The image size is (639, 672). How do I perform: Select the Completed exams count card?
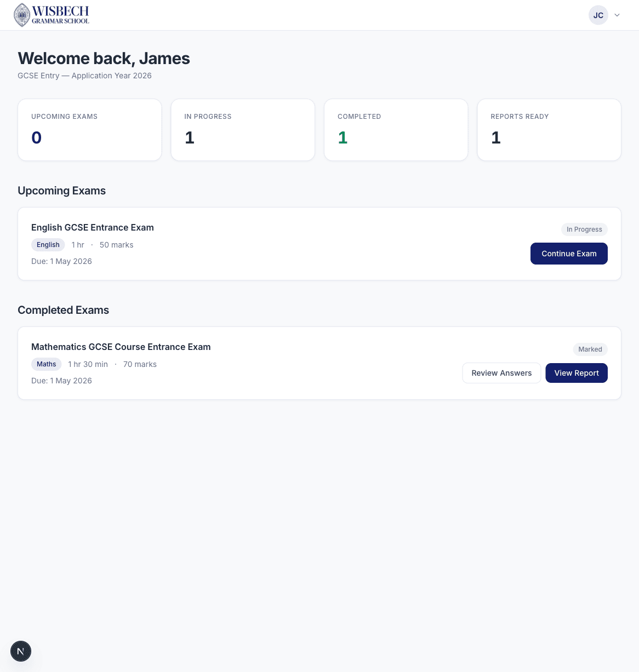pyautogui.click(x=396, y=130)
